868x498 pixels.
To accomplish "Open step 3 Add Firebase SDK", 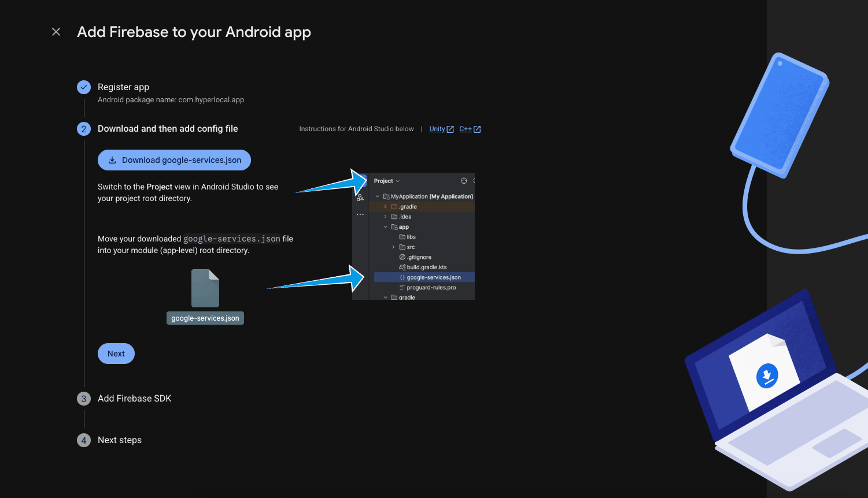I will point(134,398).
